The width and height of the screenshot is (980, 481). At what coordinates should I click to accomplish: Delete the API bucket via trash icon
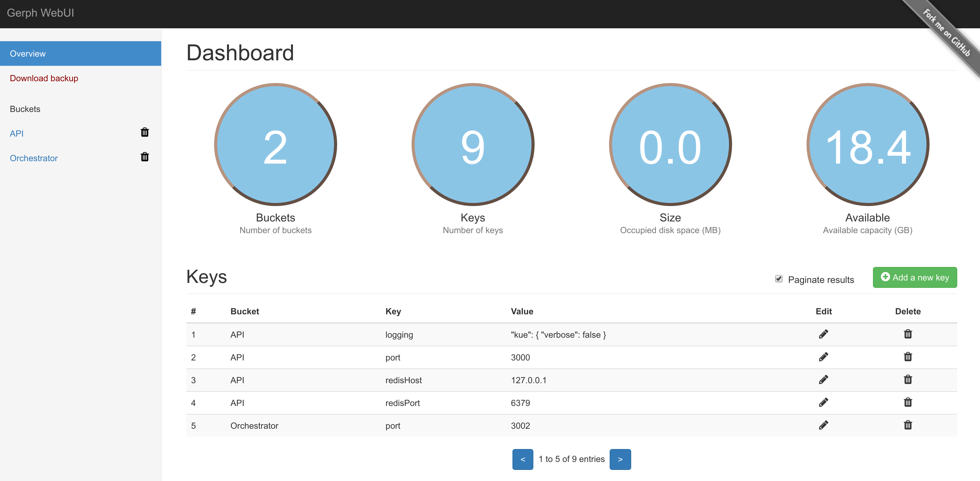click(145, 132)
